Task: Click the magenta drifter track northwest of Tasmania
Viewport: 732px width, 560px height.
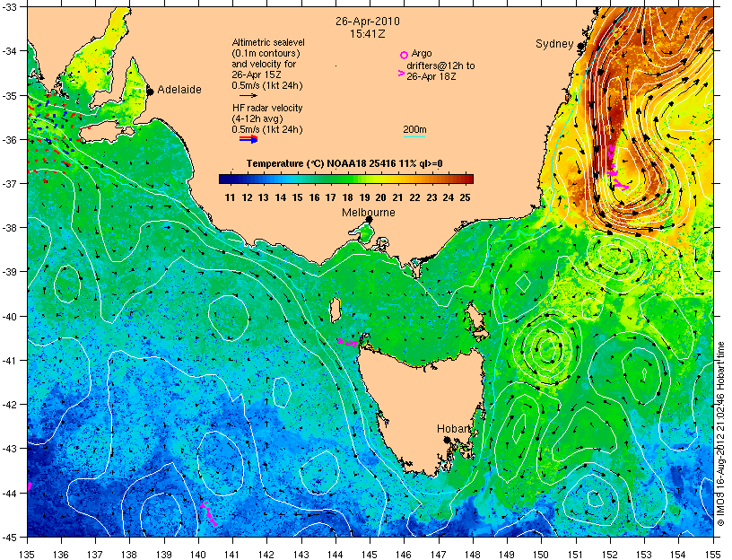Action: pyautogui.click(x=350, y=341)
